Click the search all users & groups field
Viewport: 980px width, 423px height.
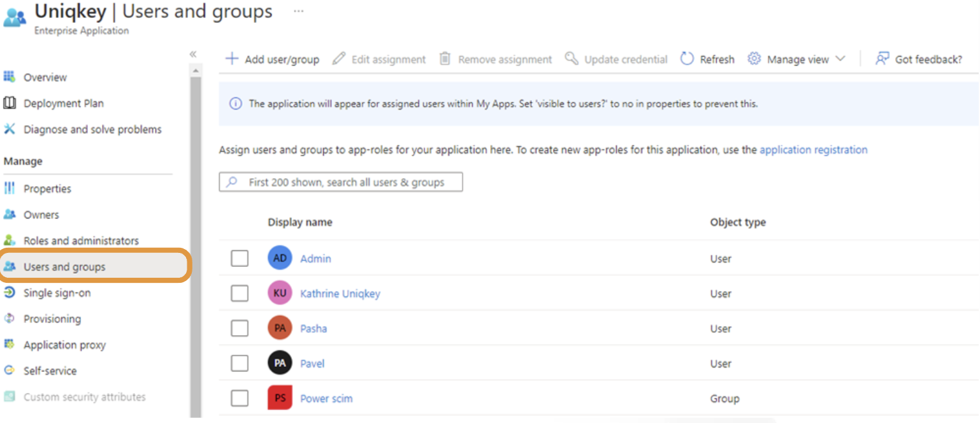[341, 182]
